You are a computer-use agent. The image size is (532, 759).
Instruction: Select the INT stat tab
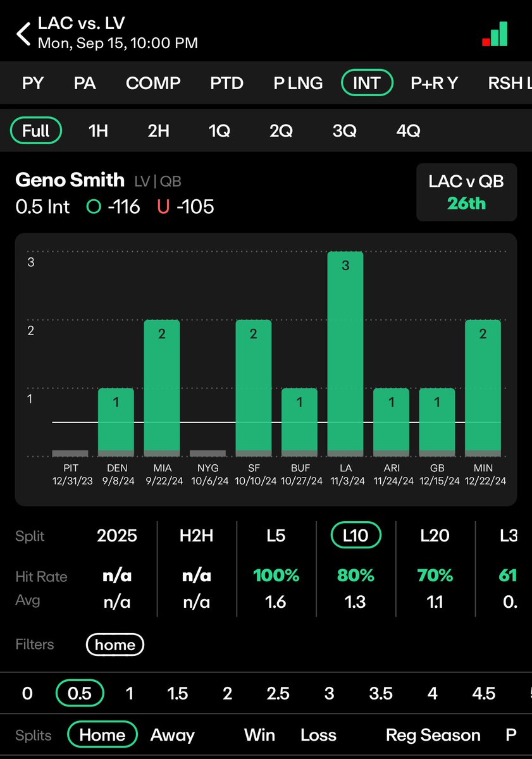pos(367,83)
